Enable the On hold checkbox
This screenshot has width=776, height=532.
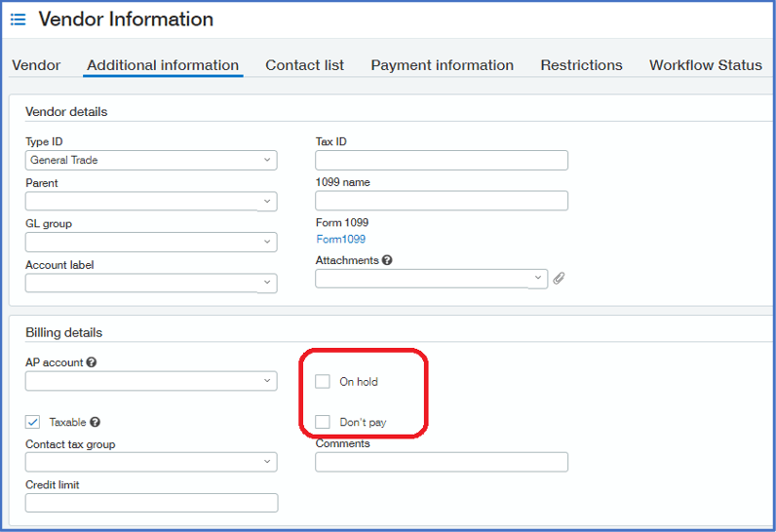click(x=323, y=381)
